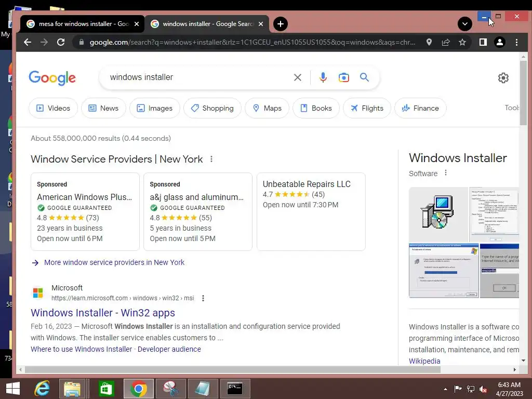Switch to 'mesa for windows installer' tab
This screenshot has width=532, height=399.
83,24
